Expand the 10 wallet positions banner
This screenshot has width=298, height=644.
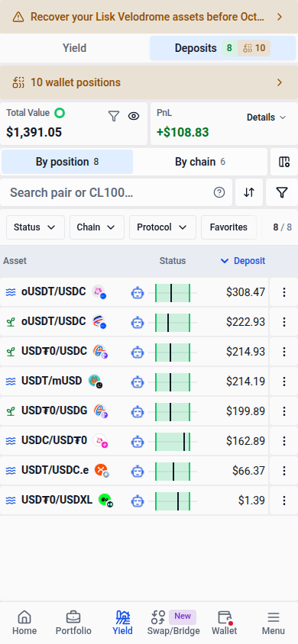tap(149, 82)
